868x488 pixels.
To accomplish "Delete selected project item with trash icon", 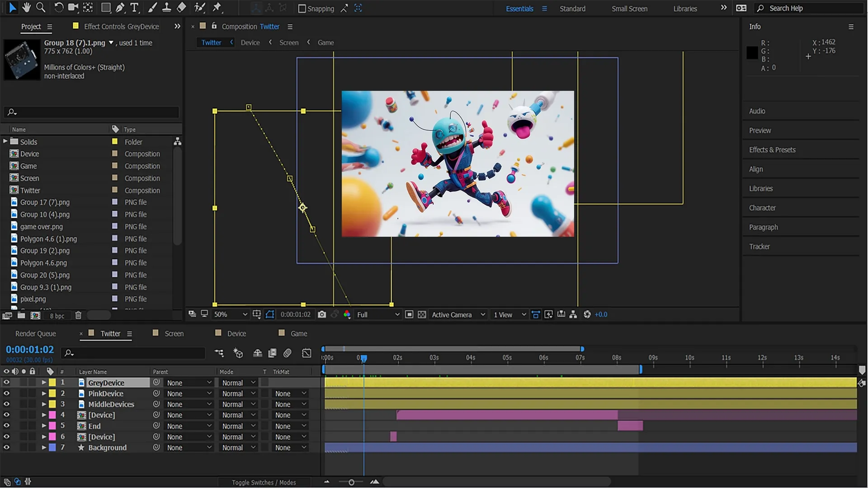I will click(78, 315).
